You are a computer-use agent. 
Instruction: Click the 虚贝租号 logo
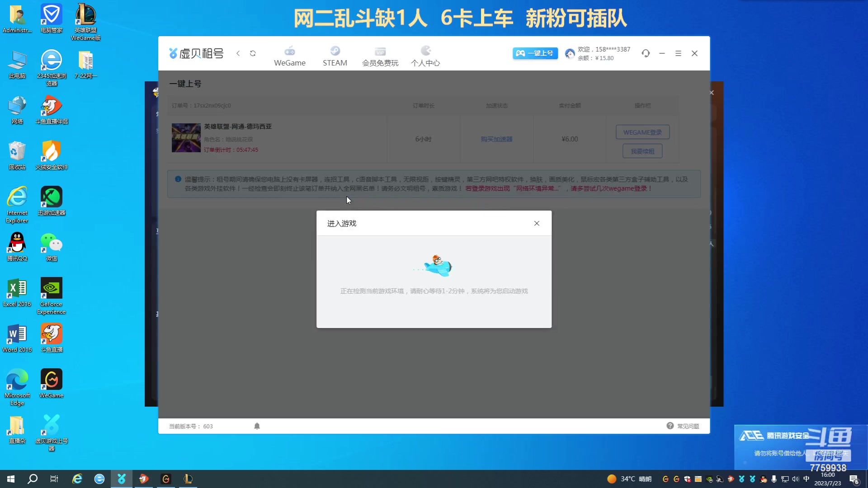pos(196,53)
